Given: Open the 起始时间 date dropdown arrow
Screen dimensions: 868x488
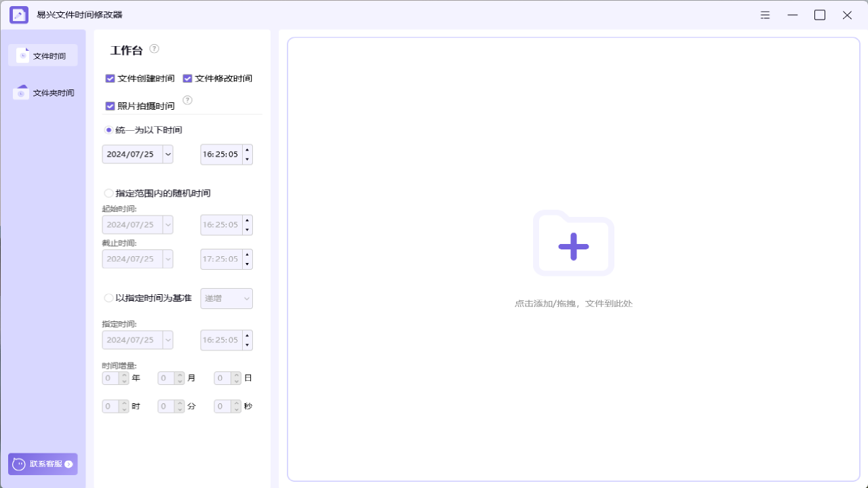Looking at the screenshot, I should pos(168,224).
